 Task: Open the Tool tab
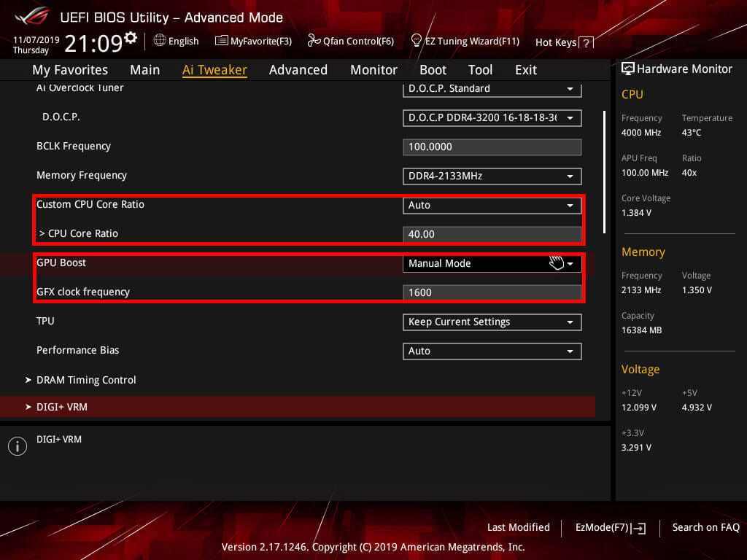(x=480, y=70)
